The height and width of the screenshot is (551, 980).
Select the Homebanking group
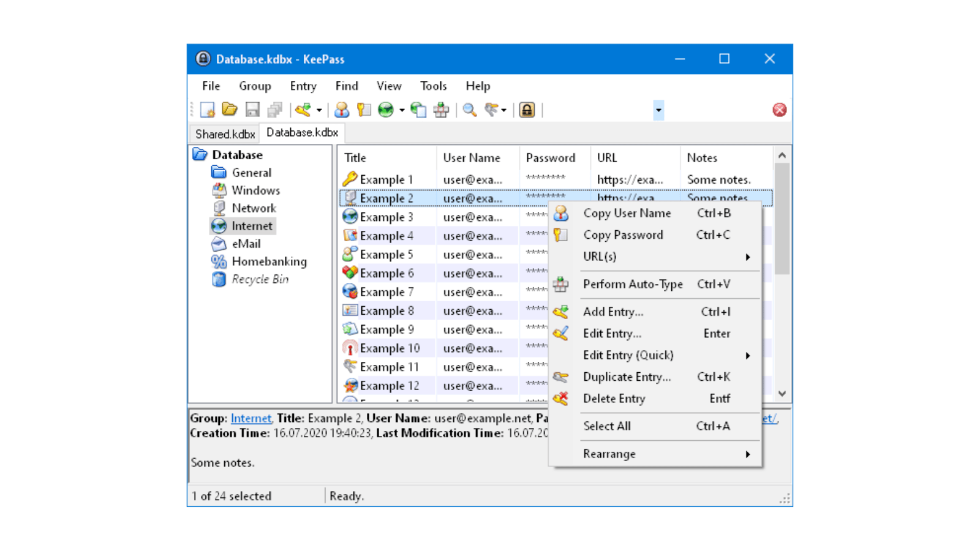(269, 261)
